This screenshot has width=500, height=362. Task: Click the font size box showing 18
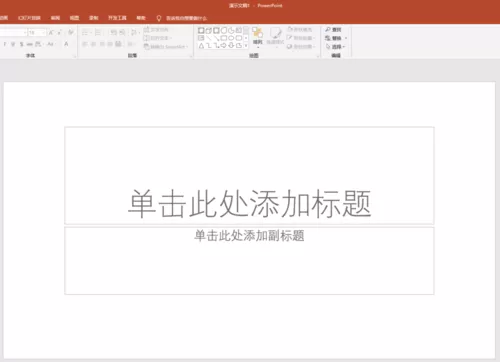coord(37,32)
